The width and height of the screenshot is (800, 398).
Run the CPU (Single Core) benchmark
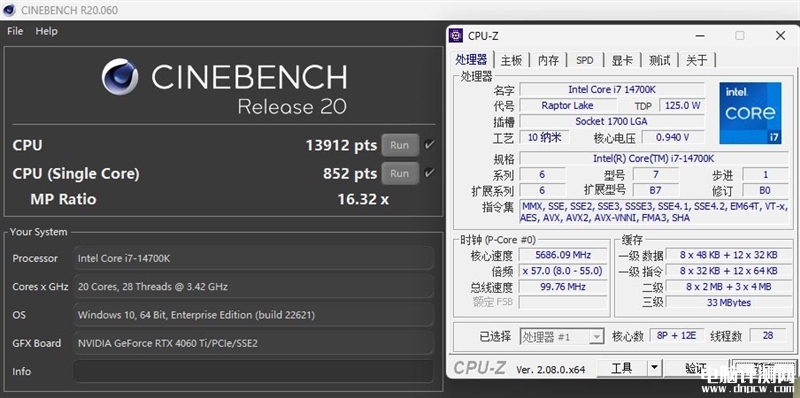399,173
